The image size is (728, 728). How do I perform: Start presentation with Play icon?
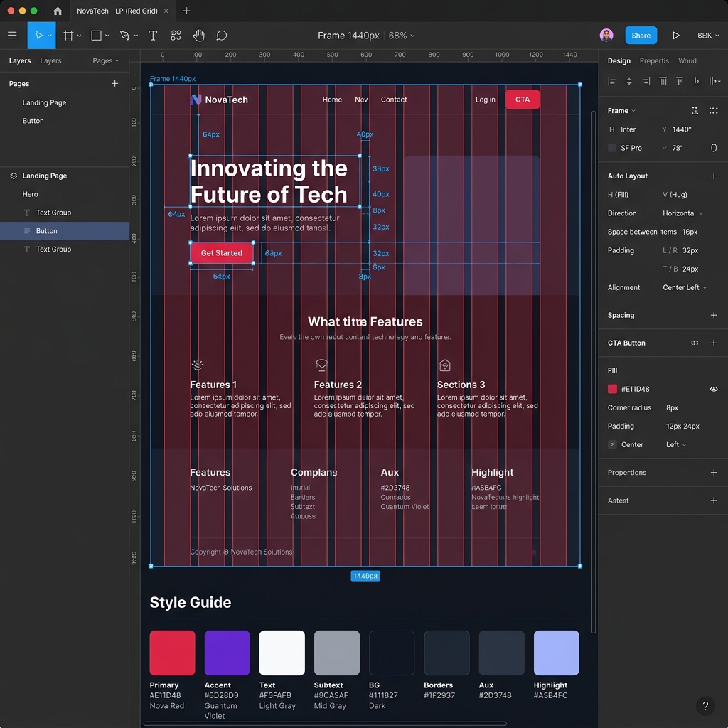tap(676, 36)
